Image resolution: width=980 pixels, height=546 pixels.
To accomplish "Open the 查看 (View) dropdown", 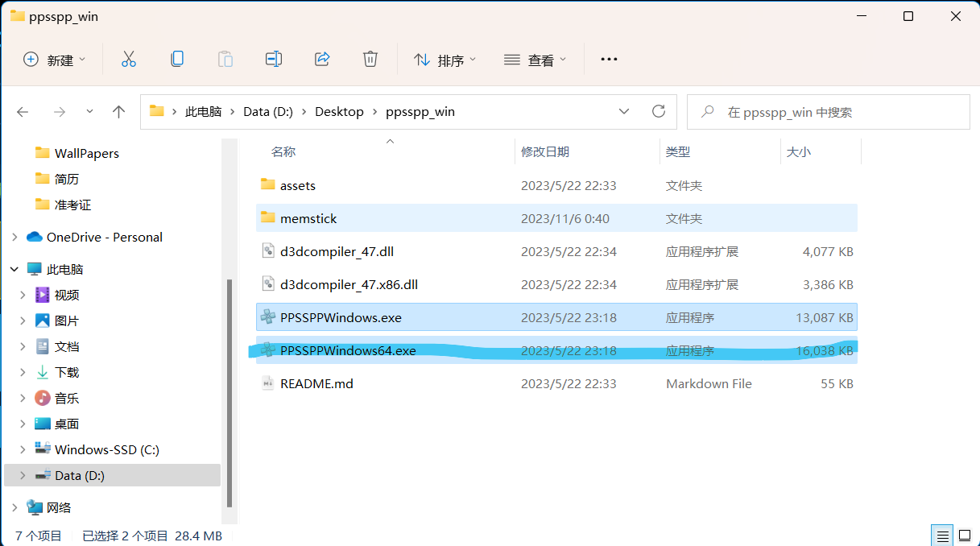I will point(535,60).
